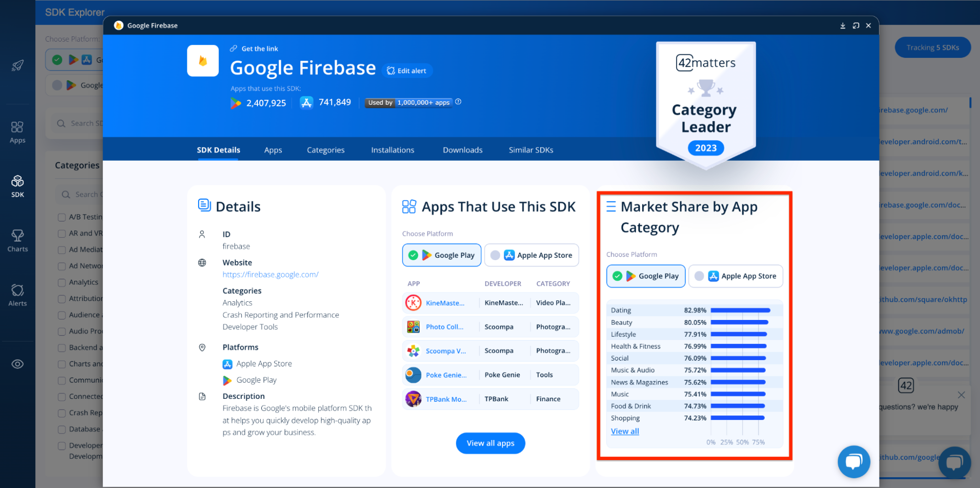Switch to the Similar SDKs tab
This screenshot has width=980, height=488.
[x=531, y=150]
